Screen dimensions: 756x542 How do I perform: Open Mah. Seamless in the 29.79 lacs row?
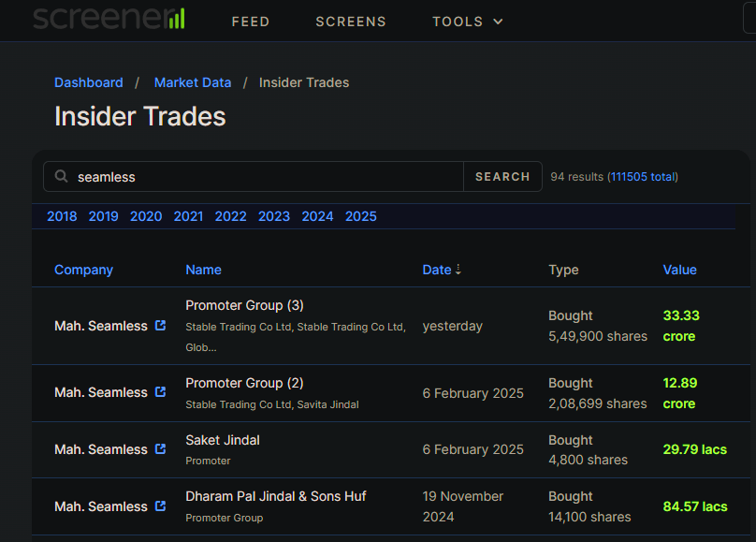[x=101, y=449]
